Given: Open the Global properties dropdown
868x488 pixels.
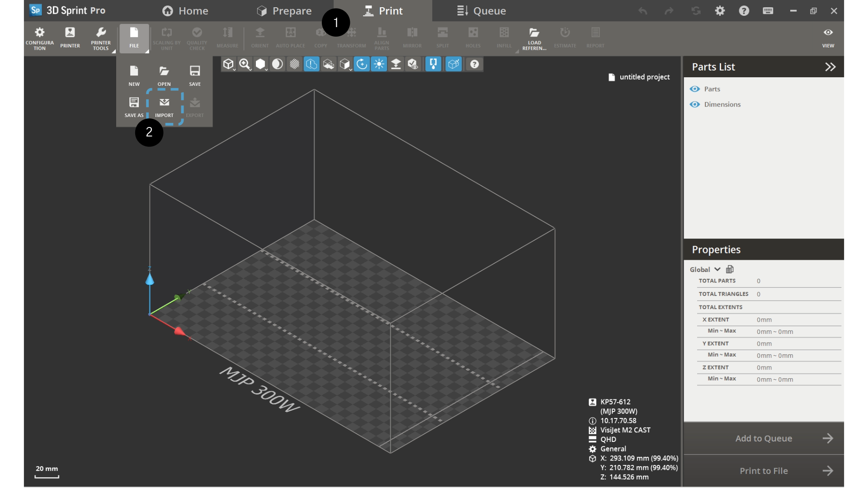Looking at the screenshot, I should pos(705,269).
